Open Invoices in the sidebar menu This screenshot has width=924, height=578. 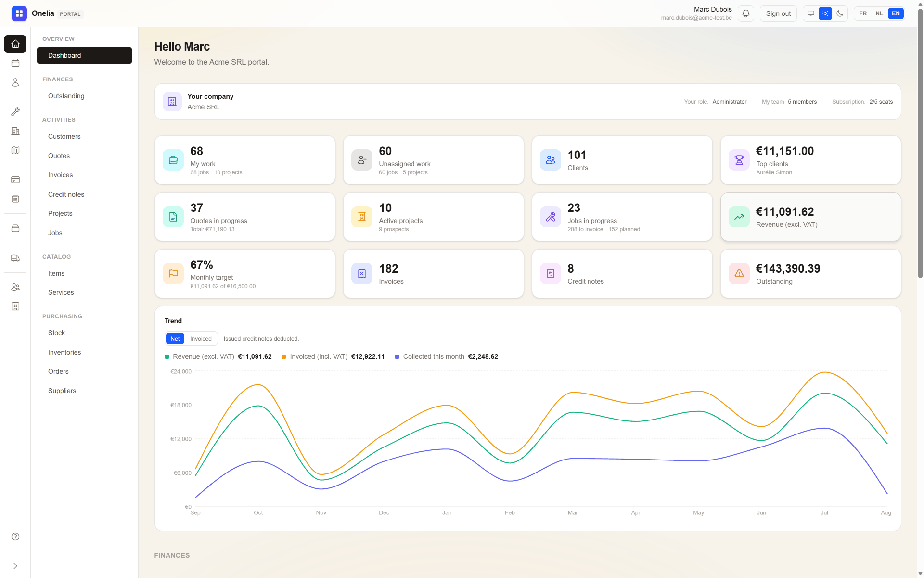click(x=61, y=175)
